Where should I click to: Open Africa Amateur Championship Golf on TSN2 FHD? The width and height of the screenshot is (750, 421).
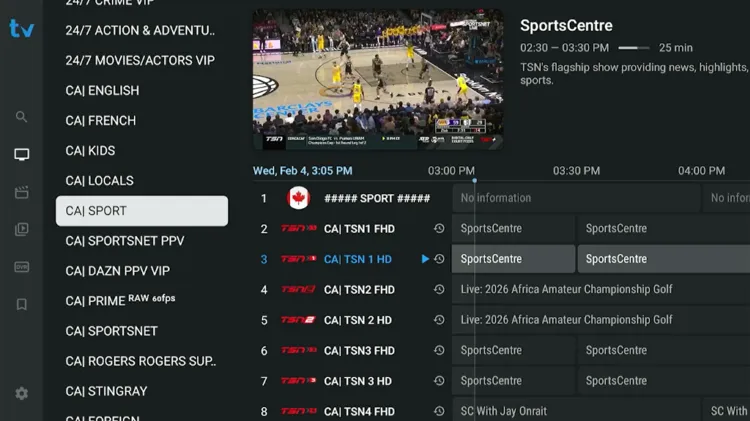tap(601, 289)
